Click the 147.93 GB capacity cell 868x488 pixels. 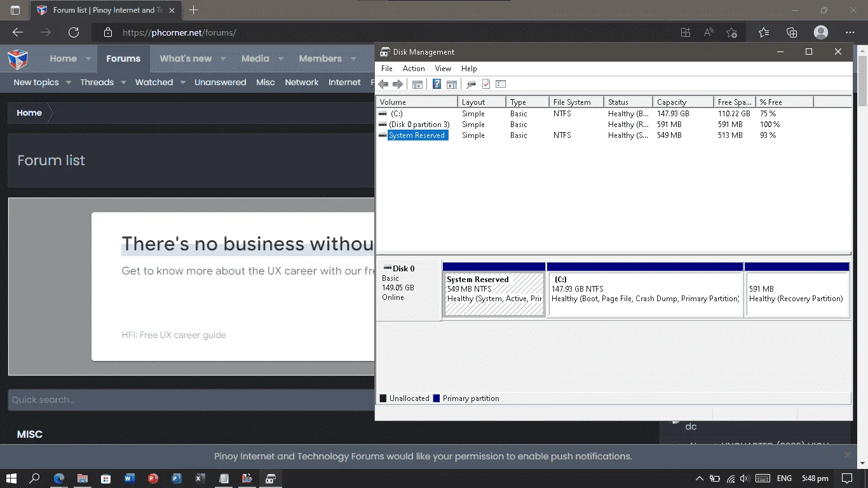[673, 114]
